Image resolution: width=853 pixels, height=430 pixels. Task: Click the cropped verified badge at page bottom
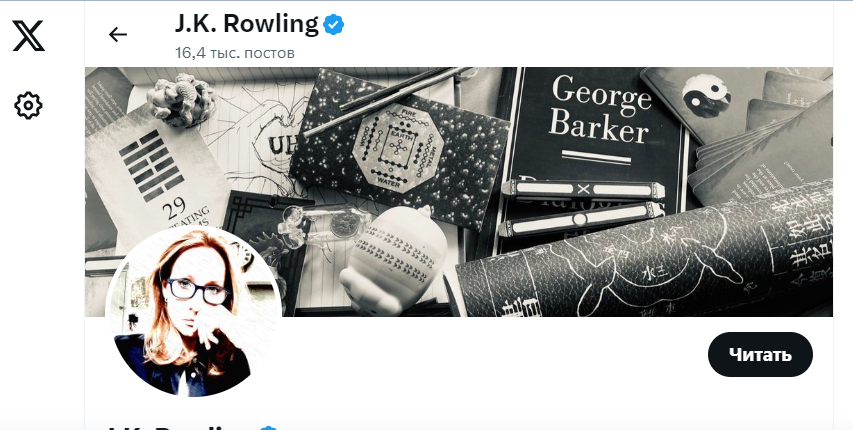point(269,427)
